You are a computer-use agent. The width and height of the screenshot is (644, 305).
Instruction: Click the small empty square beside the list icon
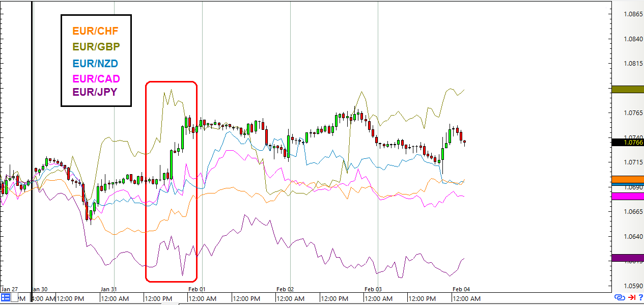click(x=14, y=297)
